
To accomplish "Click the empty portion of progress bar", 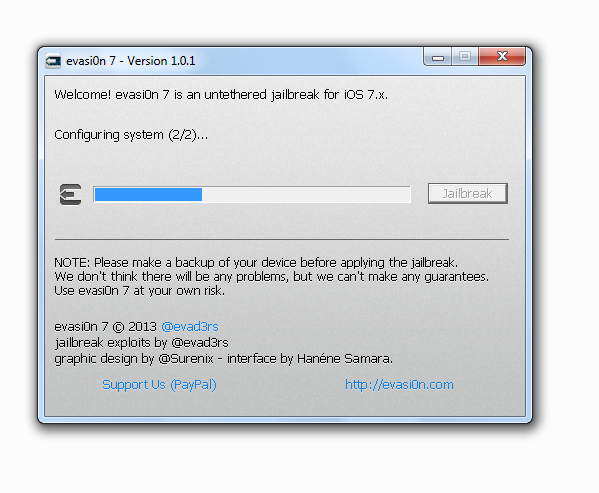I will click(306, 194).
